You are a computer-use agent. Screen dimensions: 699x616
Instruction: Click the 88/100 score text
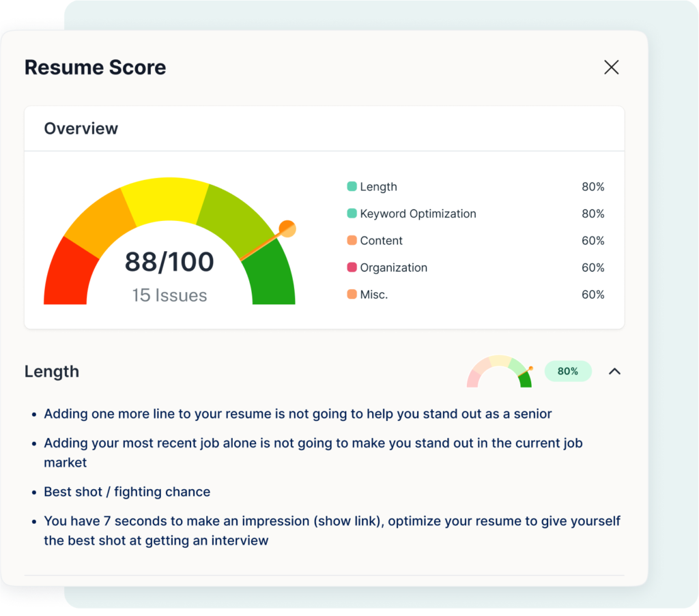click(x=169, y=262)
